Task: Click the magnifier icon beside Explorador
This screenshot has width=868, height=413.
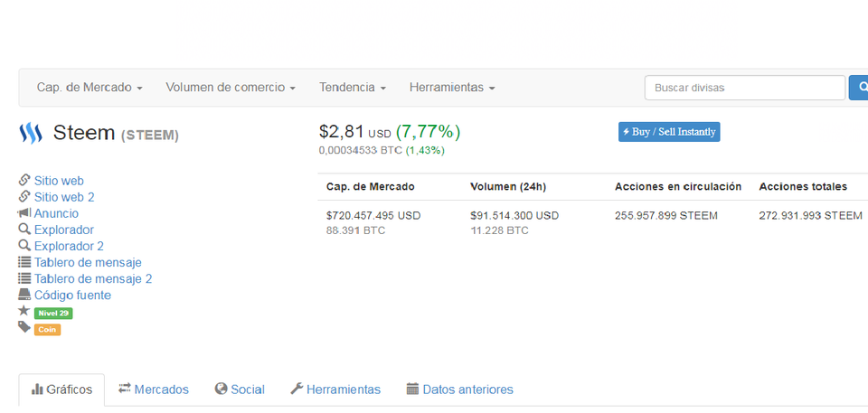Action: (x=24, y=230)
